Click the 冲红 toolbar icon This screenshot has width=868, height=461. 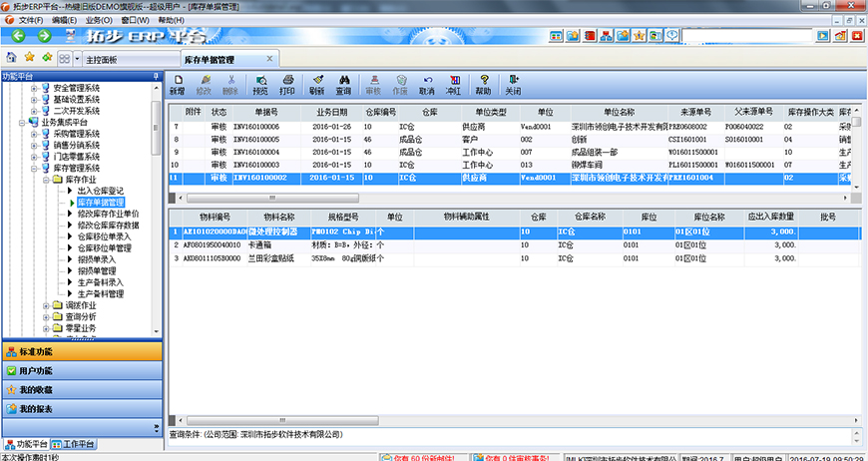pos(453,84)
